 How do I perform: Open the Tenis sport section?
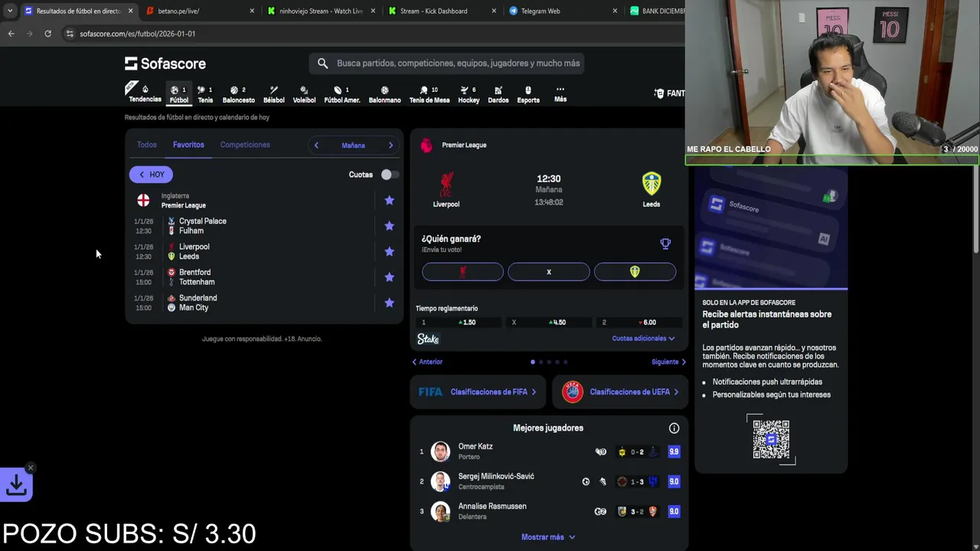[205, 94]
